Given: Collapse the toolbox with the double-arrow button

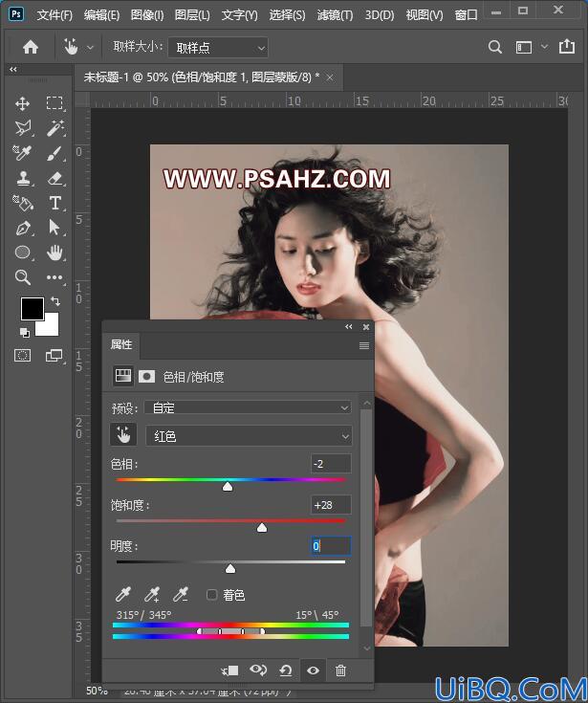Looking at the screenshot, I should [x=13, y=69].
